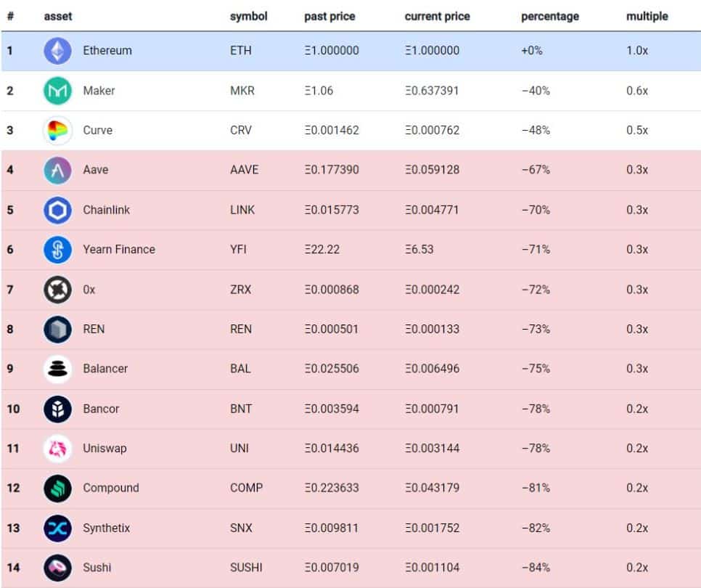This screenshot has width=701, height=588.
Task: Click the blue Chainlink hexagon icon
Action: pyautogui.click(x=57, y=210)
